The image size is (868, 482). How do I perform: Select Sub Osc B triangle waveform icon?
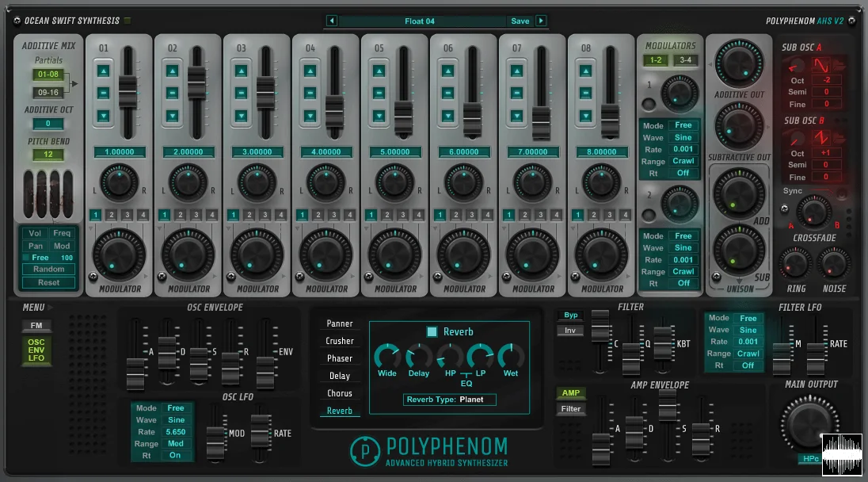(820, 137)
